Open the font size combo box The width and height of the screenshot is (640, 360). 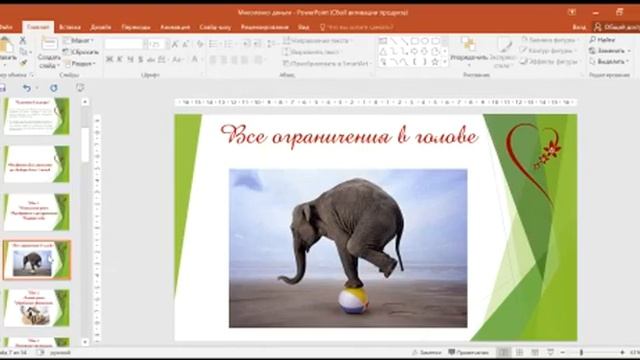(x=158, y=44)
